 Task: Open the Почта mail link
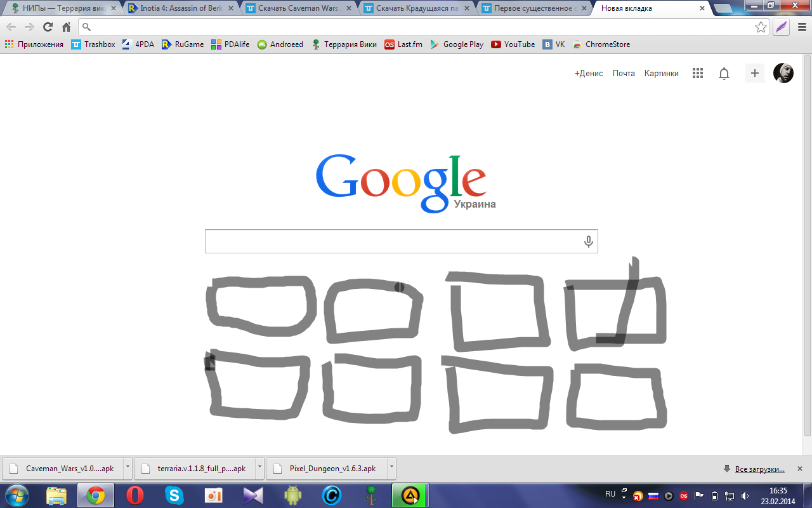click(x=624, y=74)
